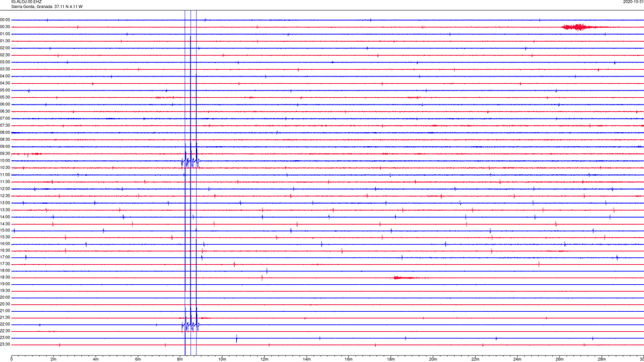The width and height of the screenshot is (644, 362).
Task: Select the 17:00 trace time label
Action: (5, 257)
